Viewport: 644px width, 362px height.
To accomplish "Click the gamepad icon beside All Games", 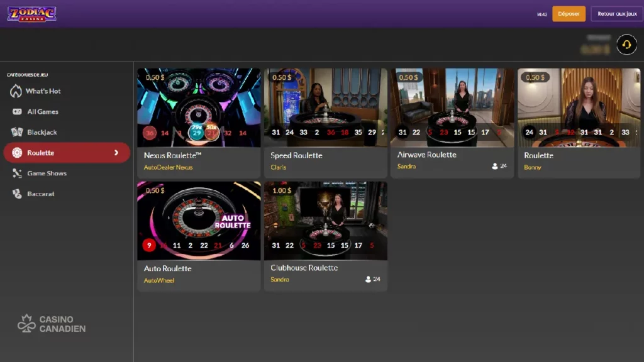I will point(17,112).
